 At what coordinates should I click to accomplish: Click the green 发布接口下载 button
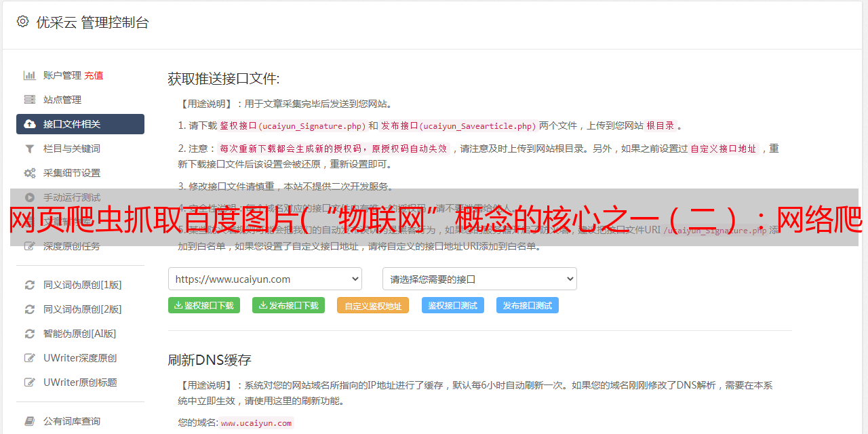tap(289, 305)
